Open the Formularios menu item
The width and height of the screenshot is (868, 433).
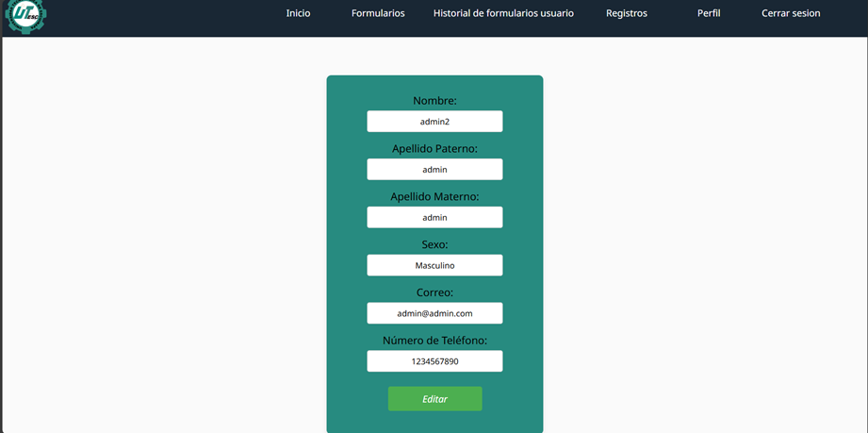(x=378, y=13)
